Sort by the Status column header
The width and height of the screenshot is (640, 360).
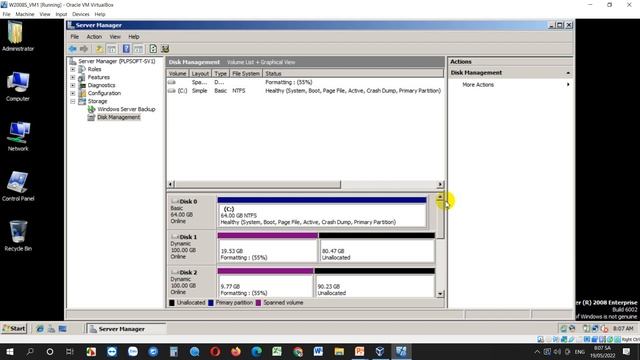[353, 73]
